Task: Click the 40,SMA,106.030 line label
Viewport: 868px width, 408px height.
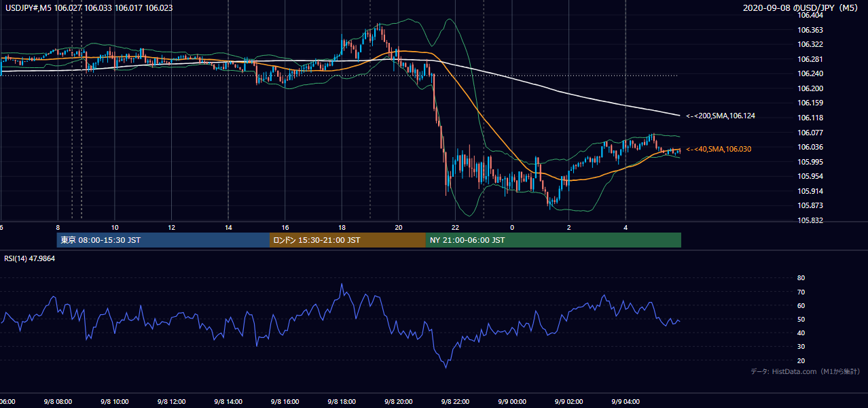Action: coord(719,148)
